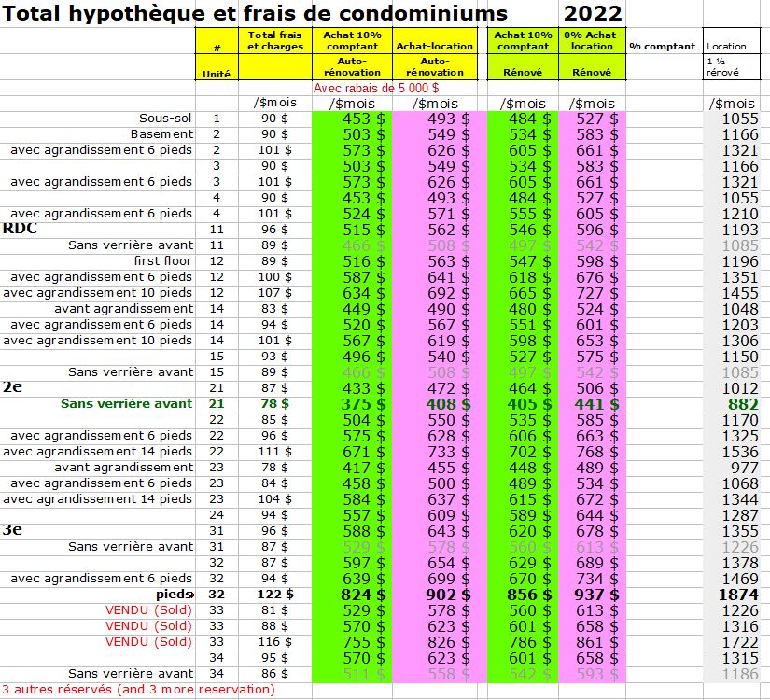The image size is (770, 700).
Task: Click the bold '902 $' cell
Action: point(448,595)
